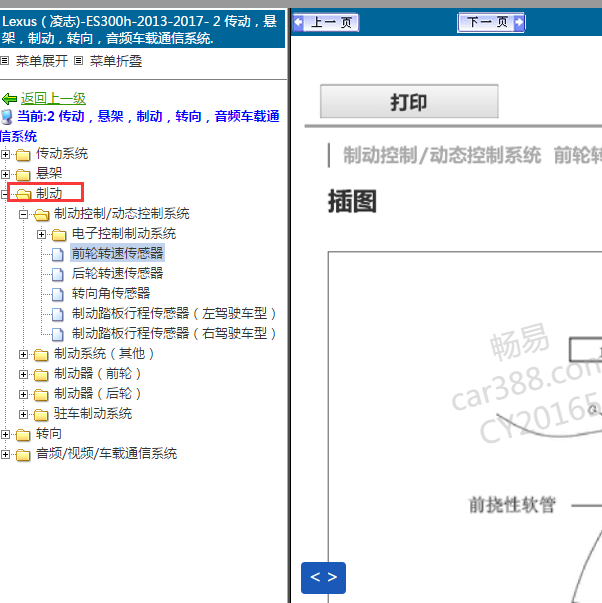Select 电子控制制动系统 entry
602x603 pixels.
point(124,233)
